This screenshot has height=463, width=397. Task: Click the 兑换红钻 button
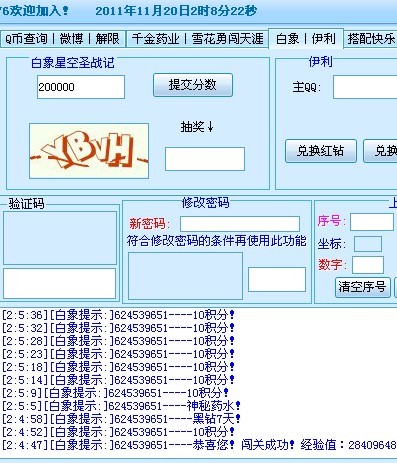pyautogui.click(x=321, y=151)
